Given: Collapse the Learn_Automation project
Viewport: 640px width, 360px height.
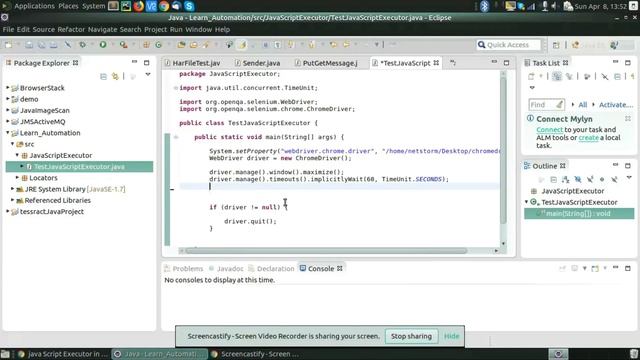Looking at the screenshot, I should pos(7,133).
